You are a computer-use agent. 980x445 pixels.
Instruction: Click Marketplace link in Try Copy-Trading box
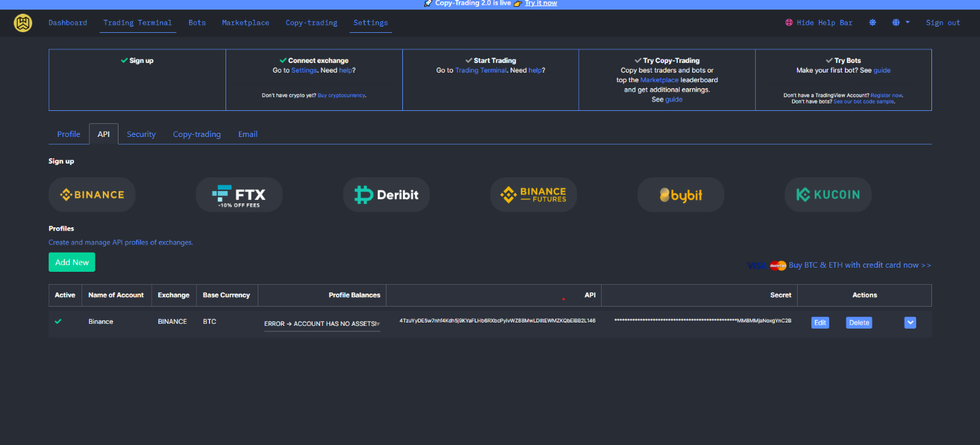pyautogui.click(x=659, y=80)
